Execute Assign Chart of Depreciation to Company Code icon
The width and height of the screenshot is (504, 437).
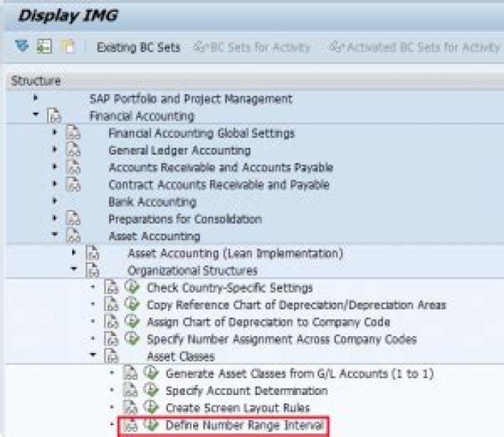point(132,321)
